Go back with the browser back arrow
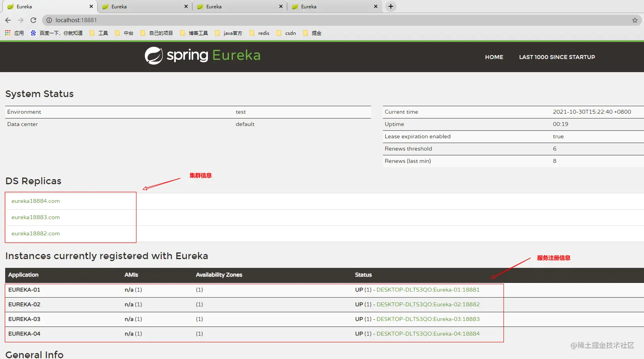Screen dimensions: 644x359 click(8, 20)
